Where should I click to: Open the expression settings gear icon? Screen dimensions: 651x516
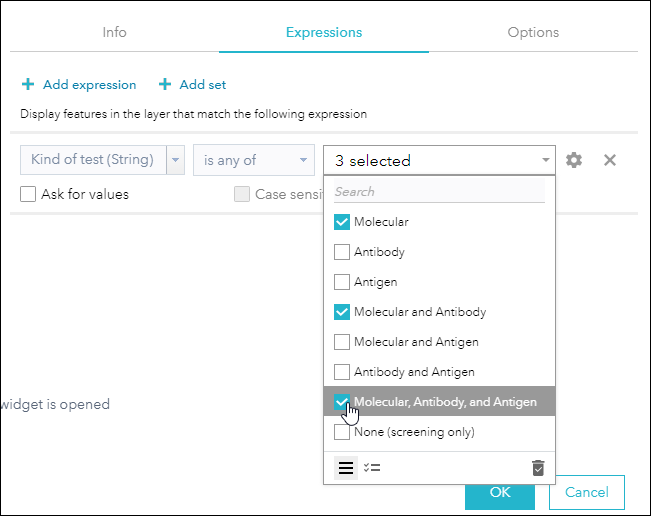pyautogui.click(x=574, y=160)
